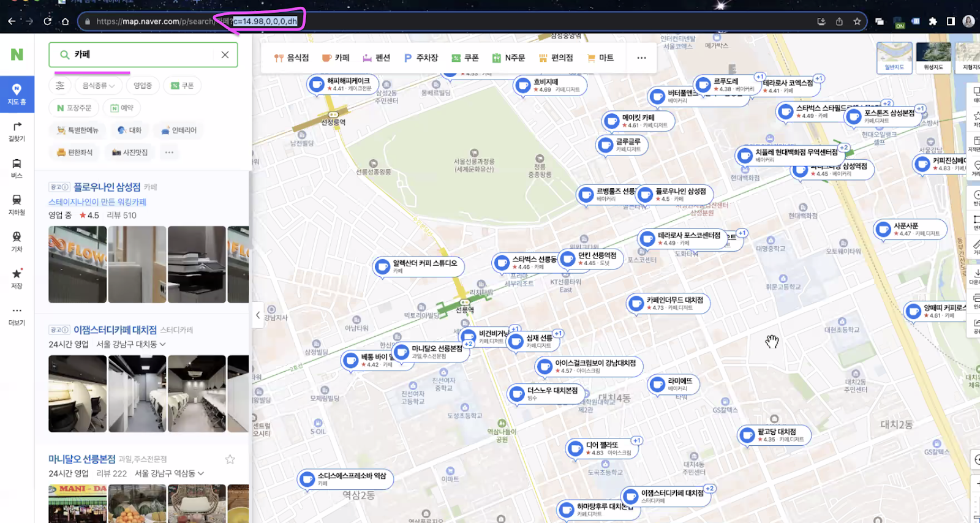Image resolution: width=980 pixels, height=523 pixels.
Task: Click 메이킷 카페 map marker
Action: 638,121
